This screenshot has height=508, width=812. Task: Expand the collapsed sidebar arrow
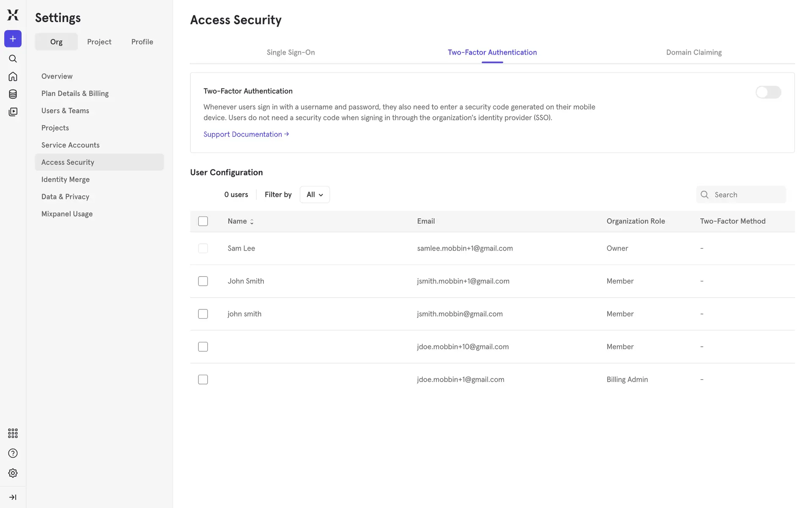[13, 497]
